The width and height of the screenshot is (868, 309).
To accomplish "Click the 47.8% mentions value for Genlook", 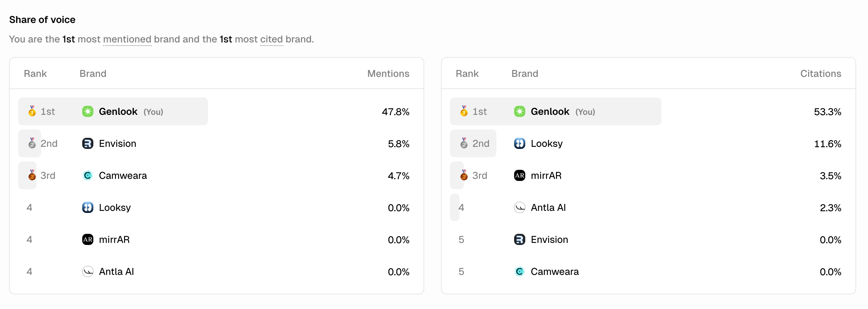I will click(x=395, y=112).
